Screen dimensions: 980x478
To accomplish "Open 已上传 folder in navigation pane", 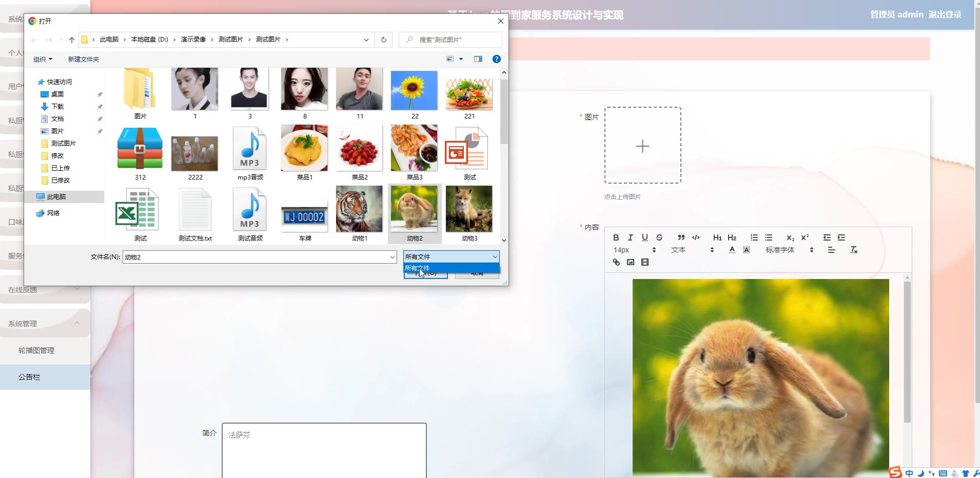I will coord(60,168).
